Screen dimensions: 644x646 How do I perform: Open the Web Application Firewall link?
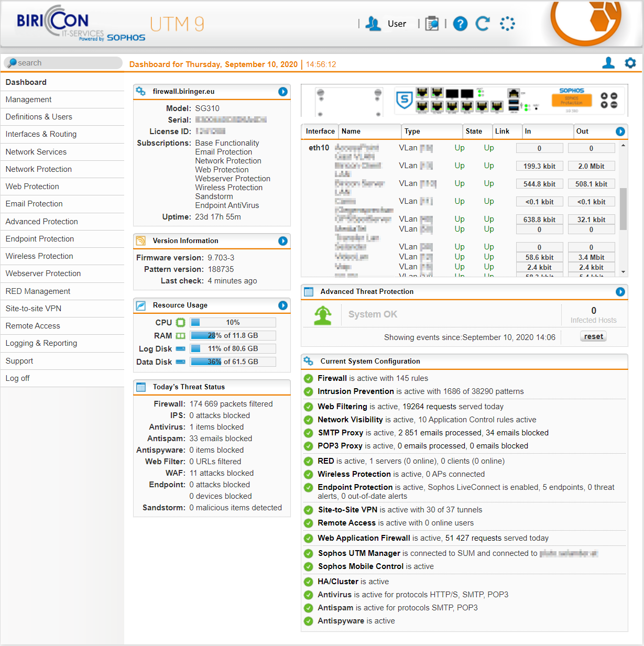click(364, 538)
